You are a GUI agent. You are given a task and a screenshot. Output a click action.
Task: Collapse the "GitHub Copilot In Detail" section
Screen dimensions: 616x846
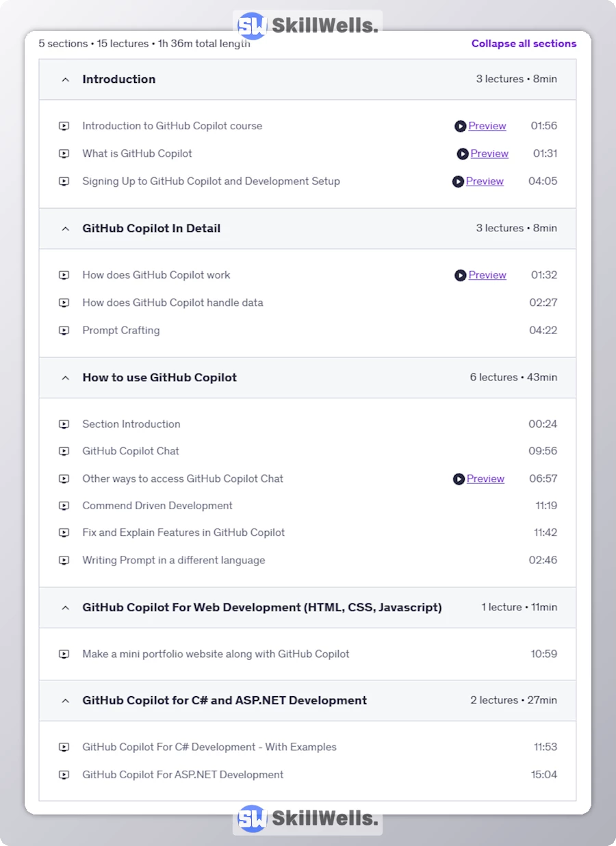[65, 229]
